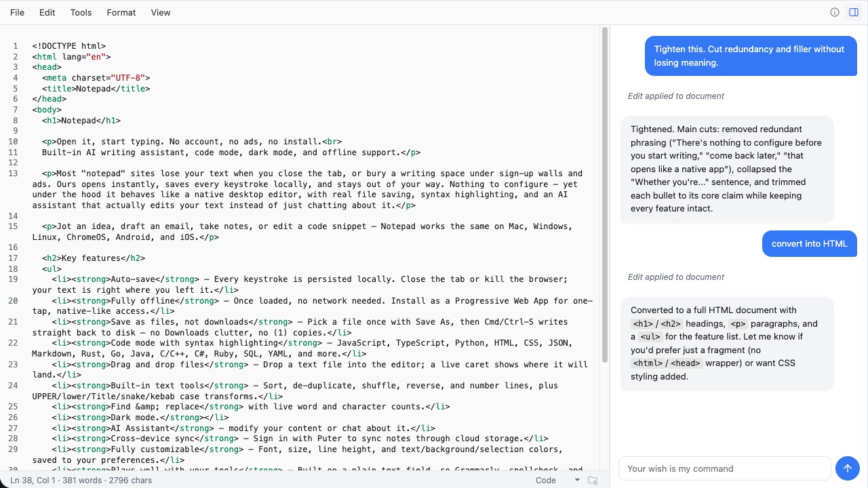Open the View menu
This screenshot has height=488, width=868.
point(161,12)
